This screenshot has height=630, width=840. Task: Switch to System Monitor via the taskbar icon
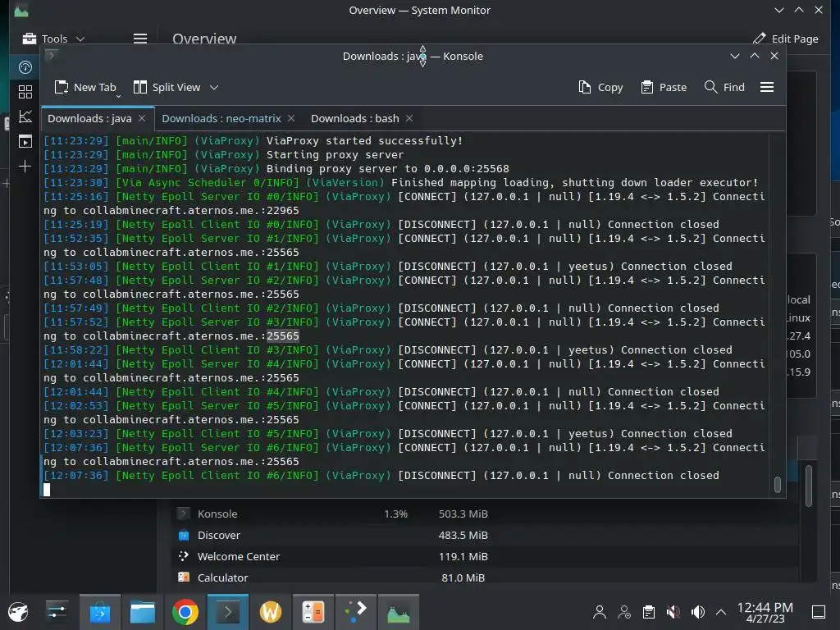coord(399,612)
